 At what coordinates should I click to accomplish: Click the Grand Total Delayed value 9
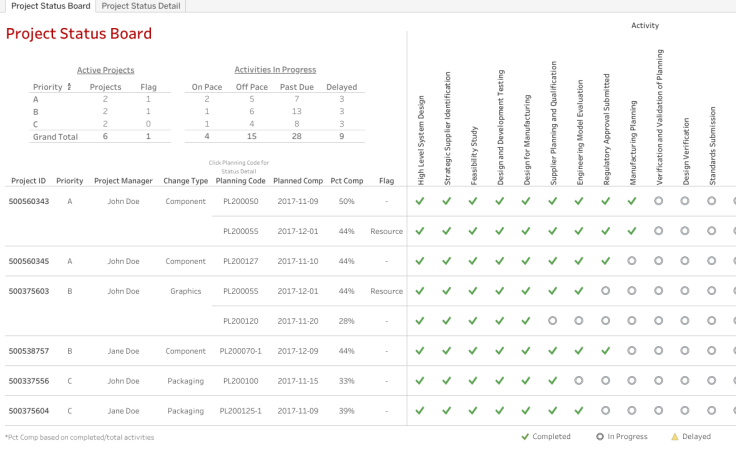pos(342,135)
